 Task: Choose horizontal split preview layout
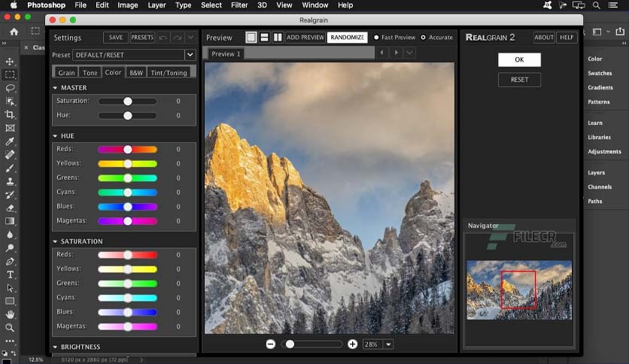[264, 38]
